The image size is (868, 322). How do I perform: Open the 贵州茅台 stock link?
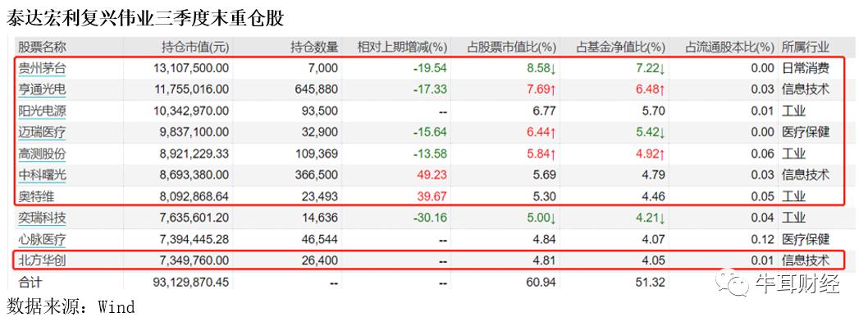pyautogui.click(x=42, y=69)
